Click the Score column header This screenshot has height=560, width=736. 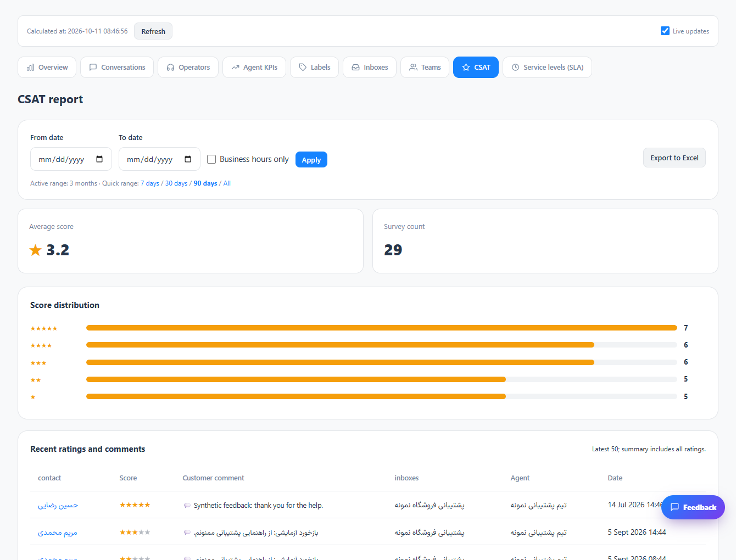pos(128,478)
